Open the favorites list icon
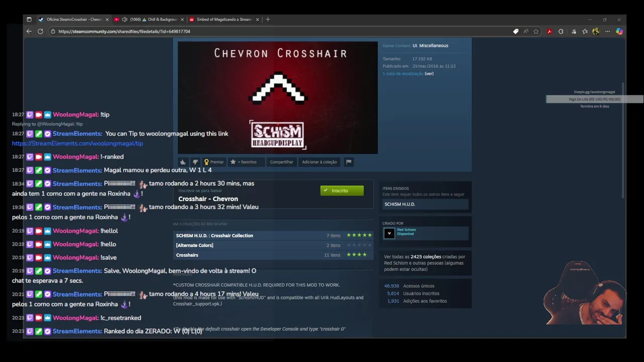This screenshot has height=362, width=644. 585,31
